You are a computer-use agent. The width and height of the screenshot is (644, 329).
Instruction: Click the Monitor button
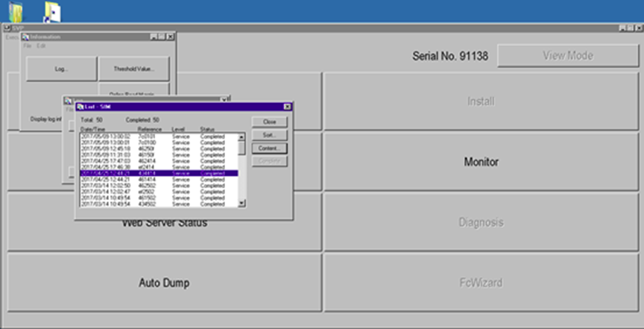pyautogui.click(x=481, y=162)
